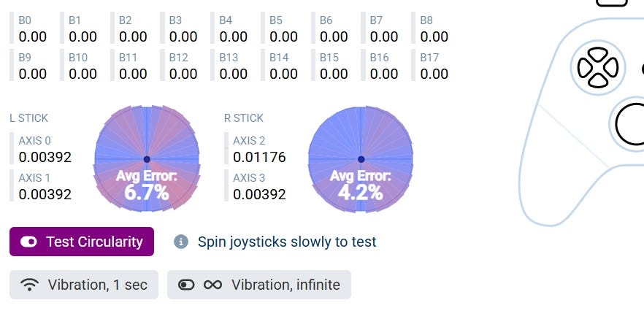Screen dimensions: 644x327
Task: Click the R stick center dot
Action: click(x=361, y=159)
